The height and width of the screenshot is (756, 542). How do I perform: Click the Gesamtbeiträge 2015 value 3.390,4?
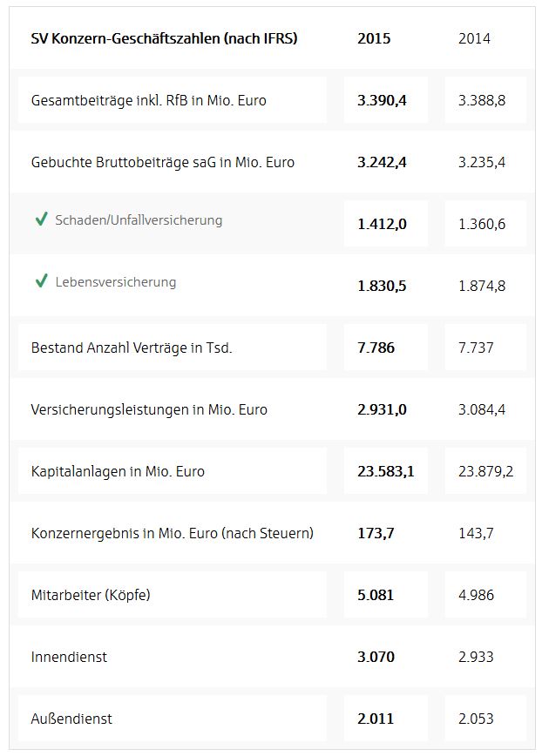click(x=382, y=100)
